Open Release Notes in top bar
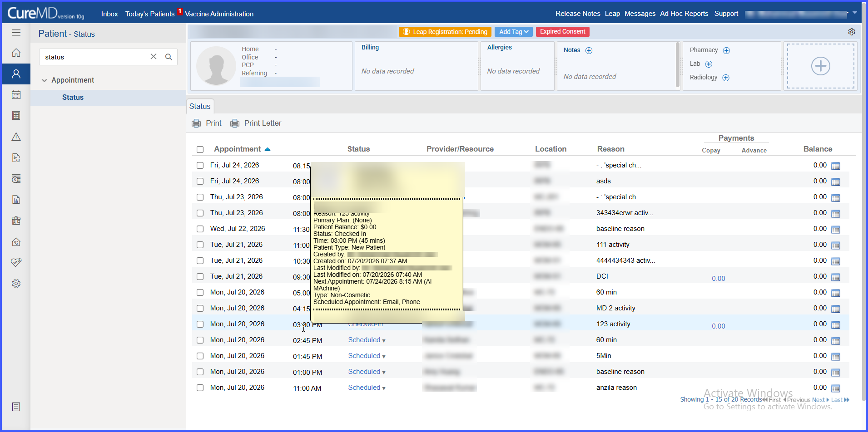This screenshot has height=432, width=868. pos(578,14)
